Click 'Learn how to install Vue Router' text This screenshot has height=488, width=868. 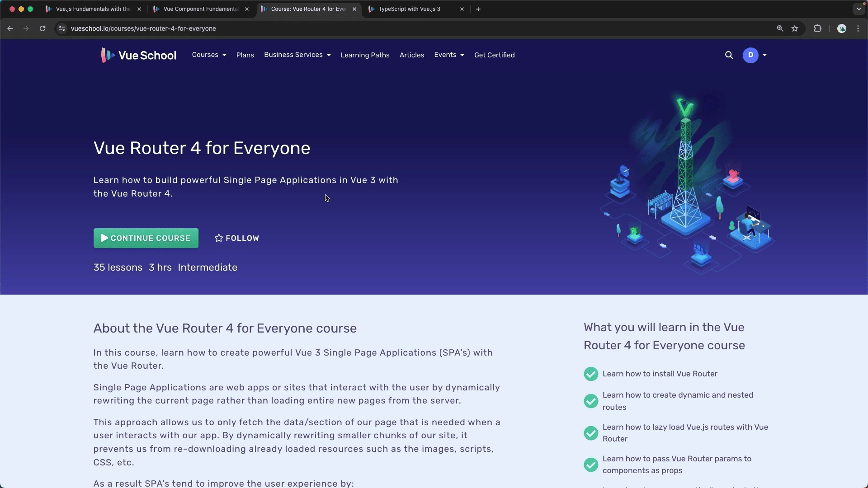point(660,374)
